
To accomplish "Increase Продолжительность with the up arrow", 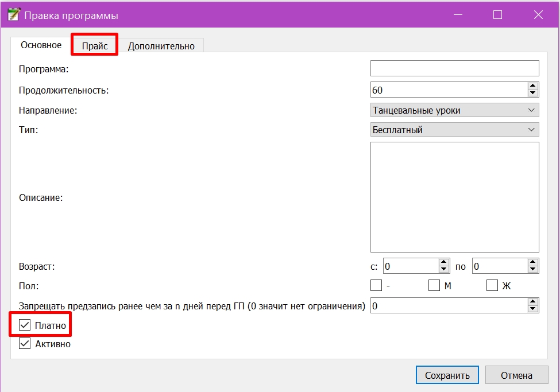I will pos(532,86).
